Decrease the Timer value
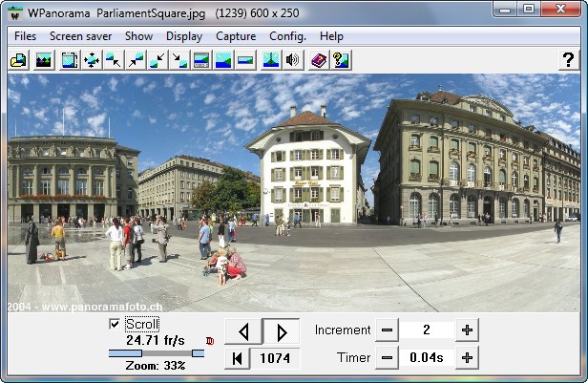The image size is (588, 383). click(x=387, y=358)
